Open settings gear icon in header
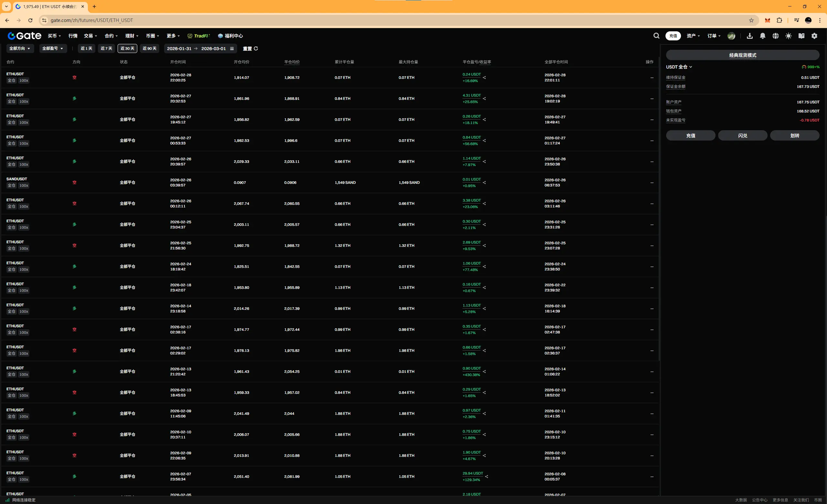Viewport: 827px width, 504px height. tap(814, 36)
